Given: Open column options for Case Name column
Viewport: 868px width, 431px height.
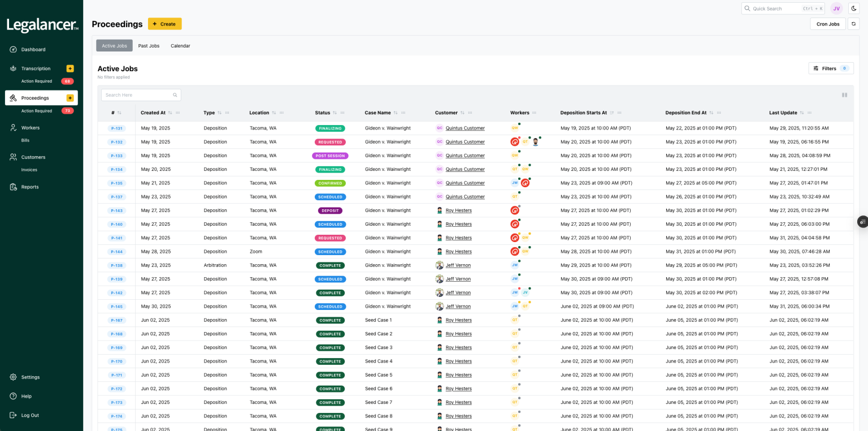Looking at the screenshot, I should [x=403, y=113].
